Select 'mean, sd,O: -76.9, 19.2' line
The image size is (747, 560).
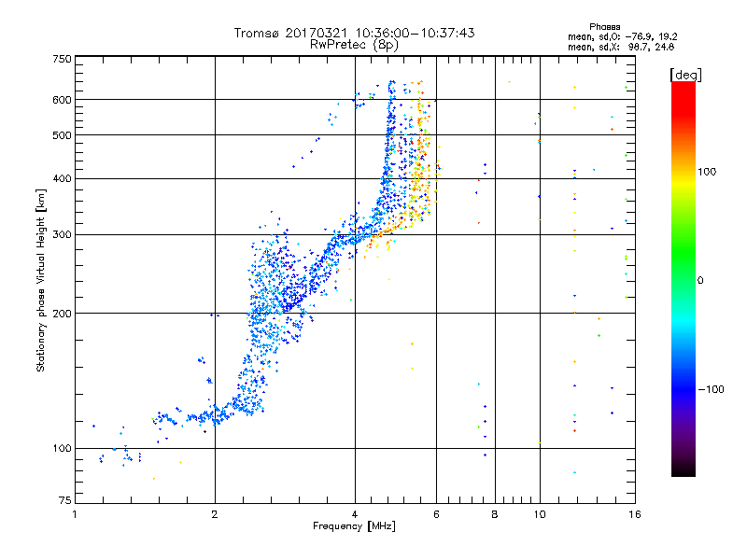pyautogui.click(x=622, y=36)
